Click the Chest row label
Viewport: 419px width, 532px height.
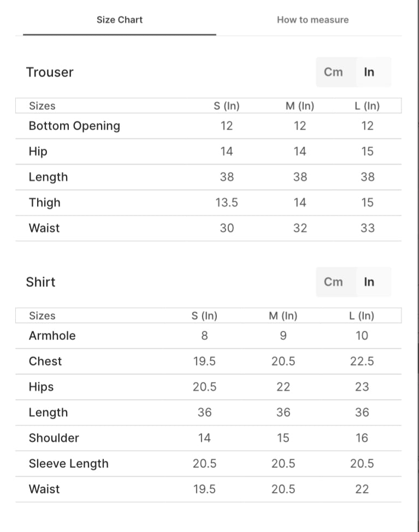click(45, 361)
